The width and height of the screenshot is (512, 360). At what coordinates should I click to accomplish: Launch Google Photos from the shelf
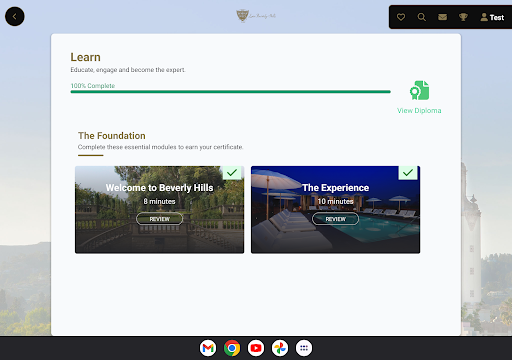coord(280,348)
